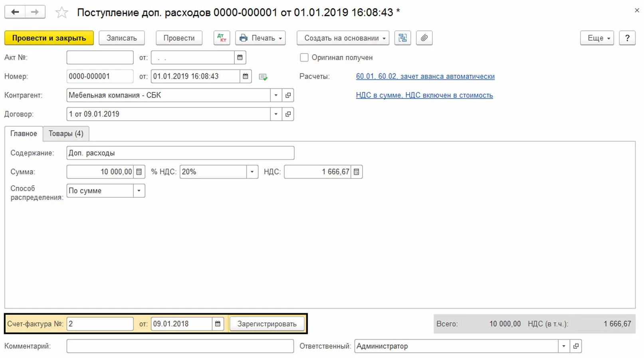Go back with the left arrow button
This screenshot has height=358, width=644.
(x=15, y=12)
